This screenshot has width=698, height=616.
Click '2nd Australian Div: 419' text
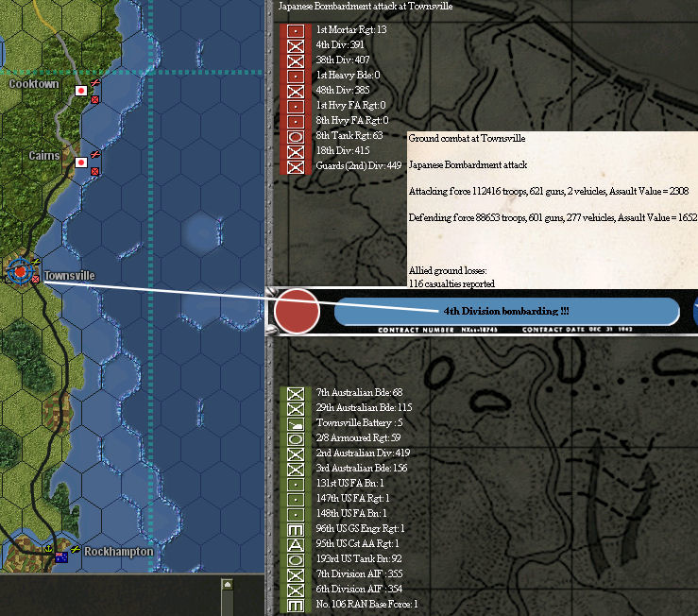[364, 453]
